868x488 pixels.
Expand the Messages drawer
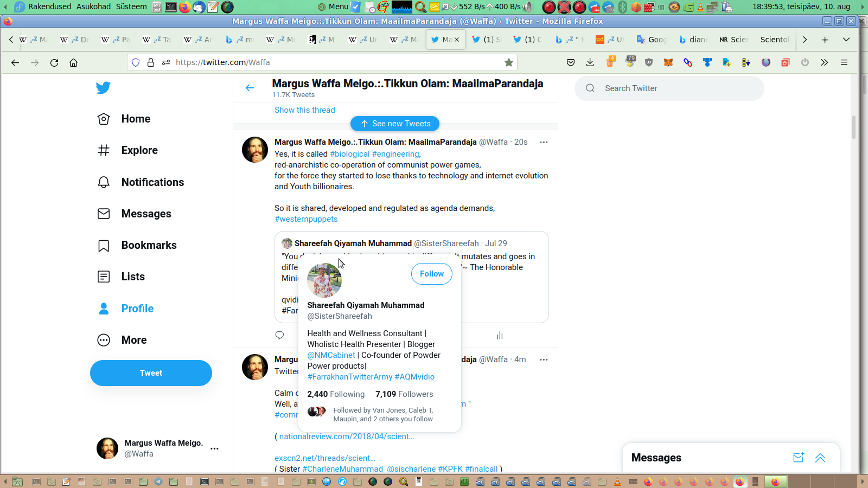820,458
